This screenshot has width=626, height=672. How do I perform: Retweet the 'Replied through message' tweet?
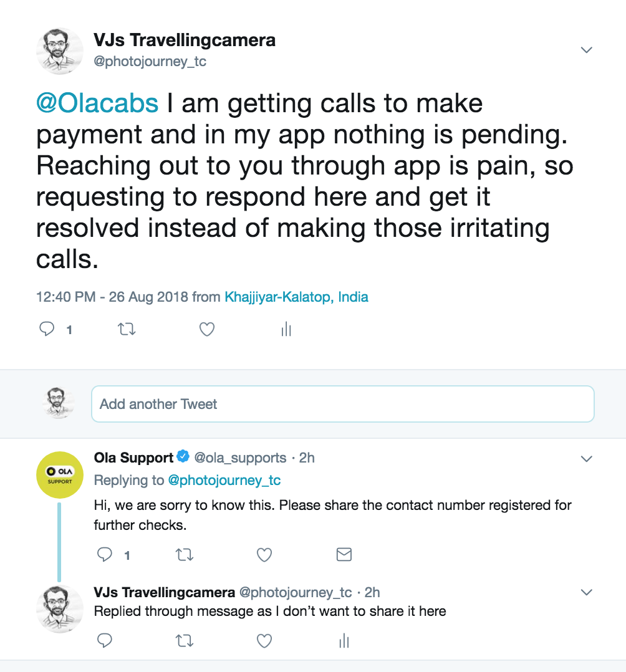[185, 641]
